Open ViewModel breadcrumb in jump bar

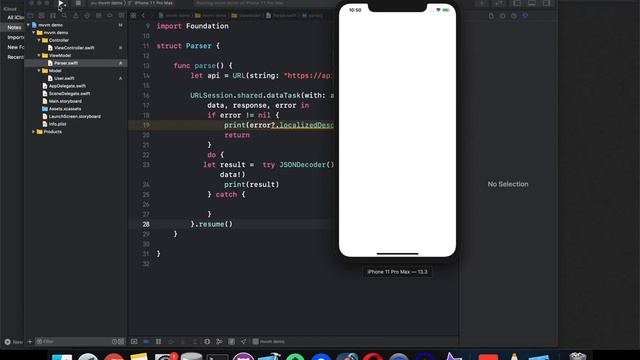246,16
